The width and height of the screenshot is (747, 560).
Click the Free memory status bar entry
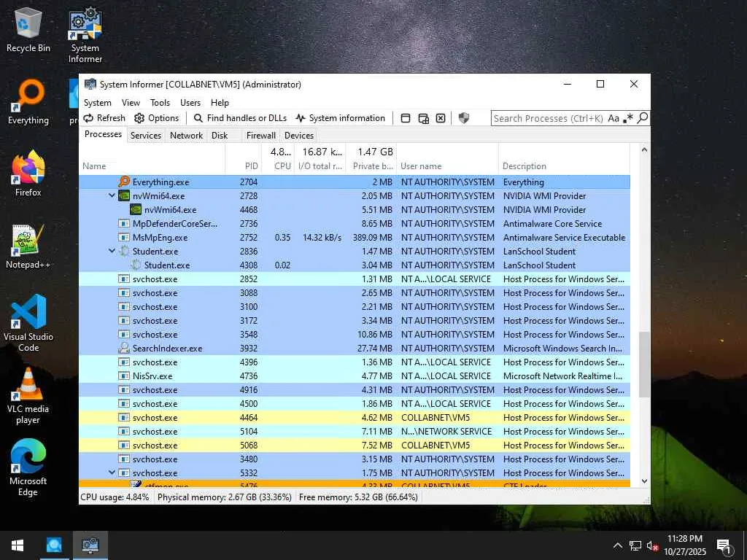358,497
